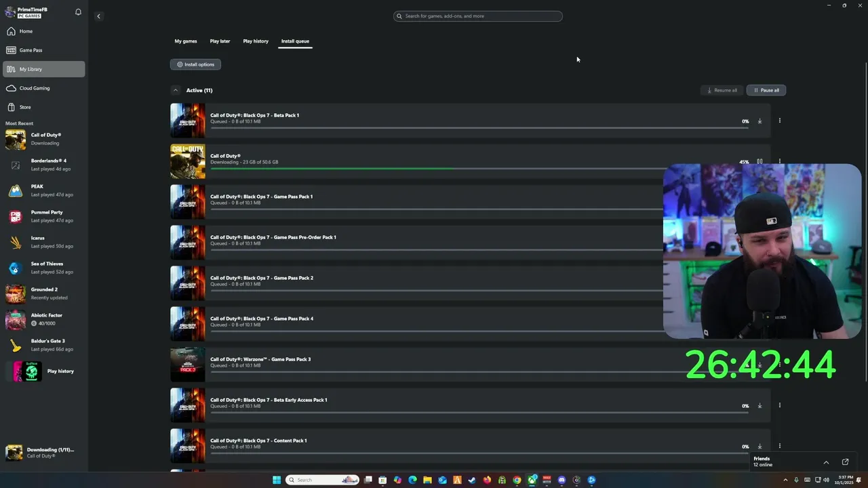Open Install options settings
Screen dimensions: 868x488
[x=195, y=64]
